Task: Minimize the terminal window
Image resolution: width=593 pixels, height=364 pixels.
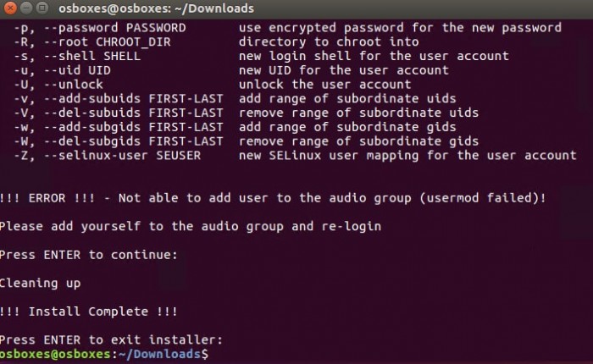Action: [x=26, y=8]
